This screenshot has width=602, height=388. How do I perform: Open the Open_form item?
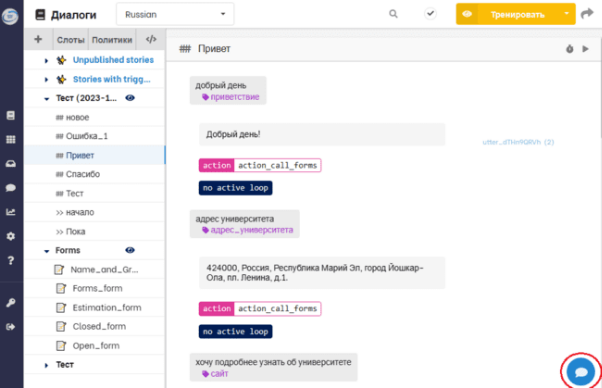click(x=95, y=345)
